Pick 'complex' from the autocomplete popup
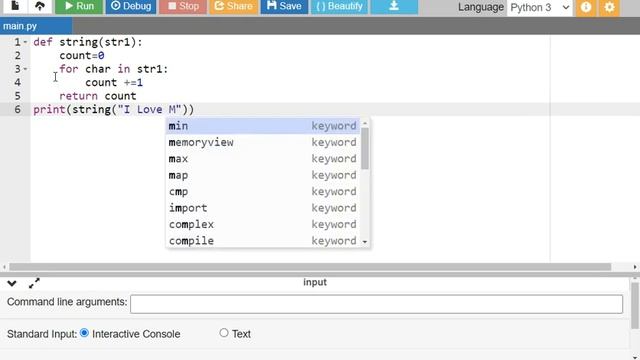 (x=262, y=224)
